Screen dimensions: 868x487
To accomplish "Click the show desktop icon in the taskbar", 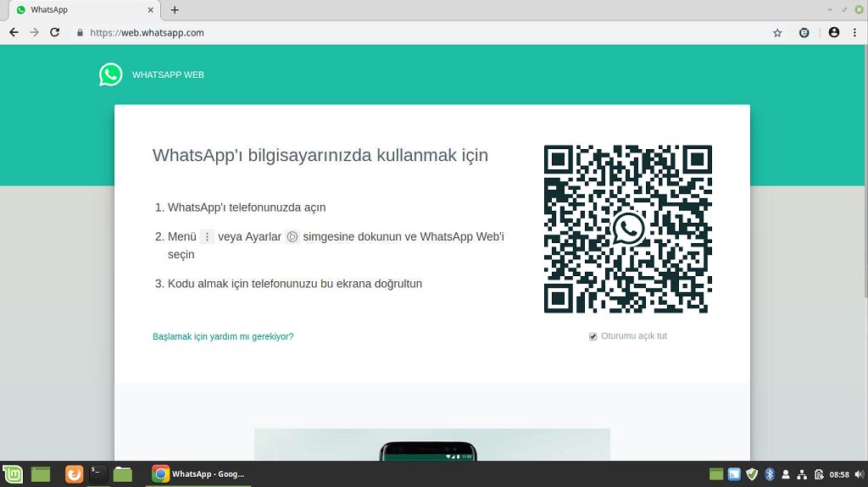I will tap(41, 474).
